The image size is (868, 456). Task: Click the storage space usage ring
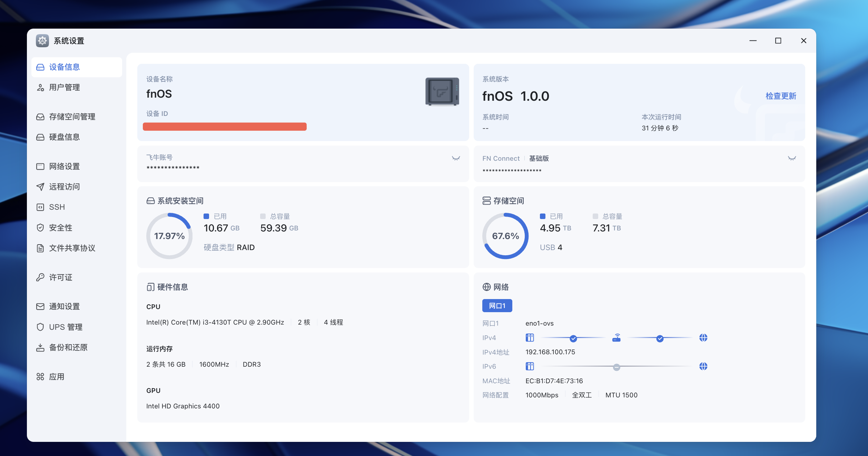[x=505, y=236]
